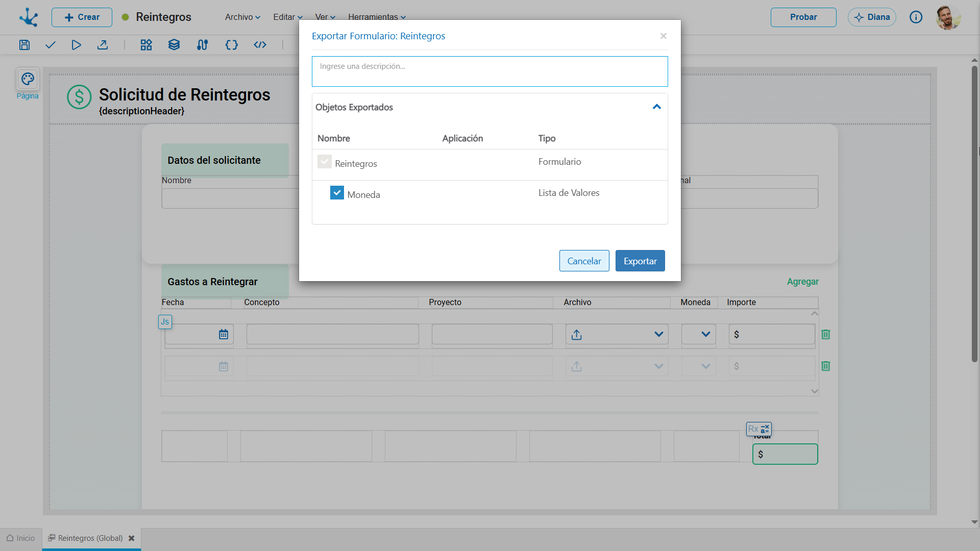Open calendar picker in second row
This screenshot has height=551, width=980.
click(x=224, y=366)
